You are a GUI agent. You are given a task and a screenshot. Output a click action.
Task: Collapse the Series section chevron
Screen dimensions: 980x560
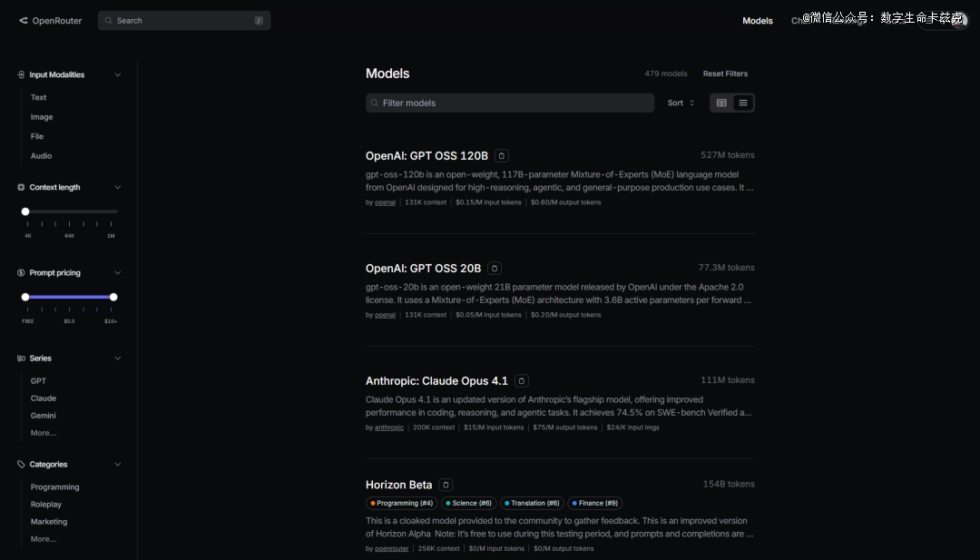tap(117, 359)
